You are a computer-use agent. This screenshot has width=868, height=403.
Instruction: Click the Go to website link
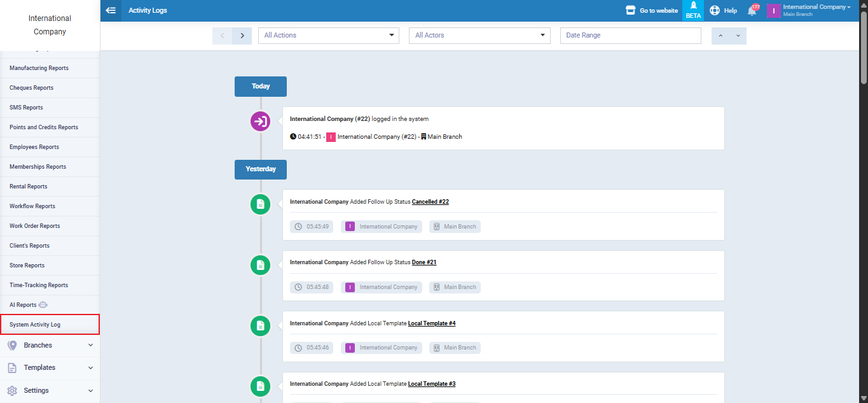pos(652,11)
